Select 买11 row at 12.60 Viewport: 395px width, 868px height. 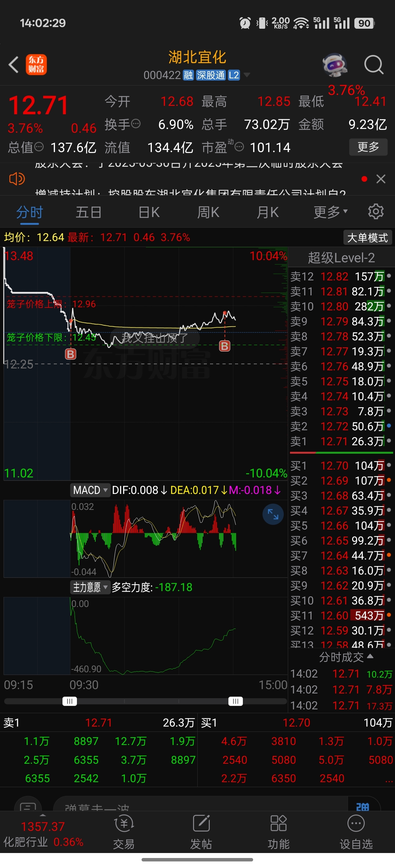pos(341,616)
